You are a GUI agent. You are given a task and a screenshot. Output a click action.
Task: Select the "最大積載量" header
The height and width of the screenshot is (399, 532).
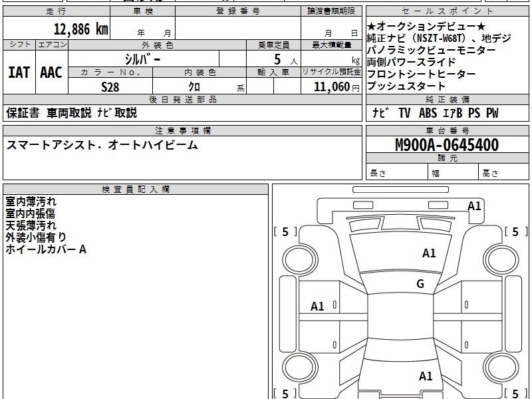pos(331,45)
